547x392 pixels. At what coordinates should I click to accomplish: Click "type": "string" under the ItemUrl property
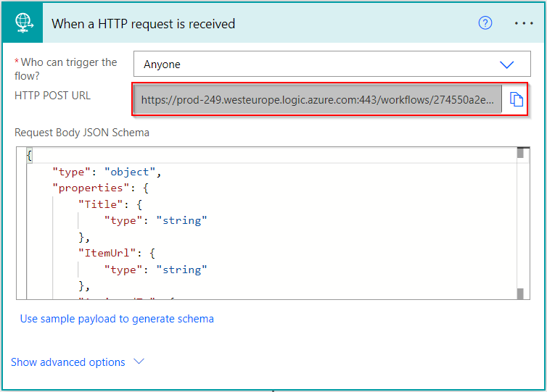pyautogui.click(x=156, y=270)
